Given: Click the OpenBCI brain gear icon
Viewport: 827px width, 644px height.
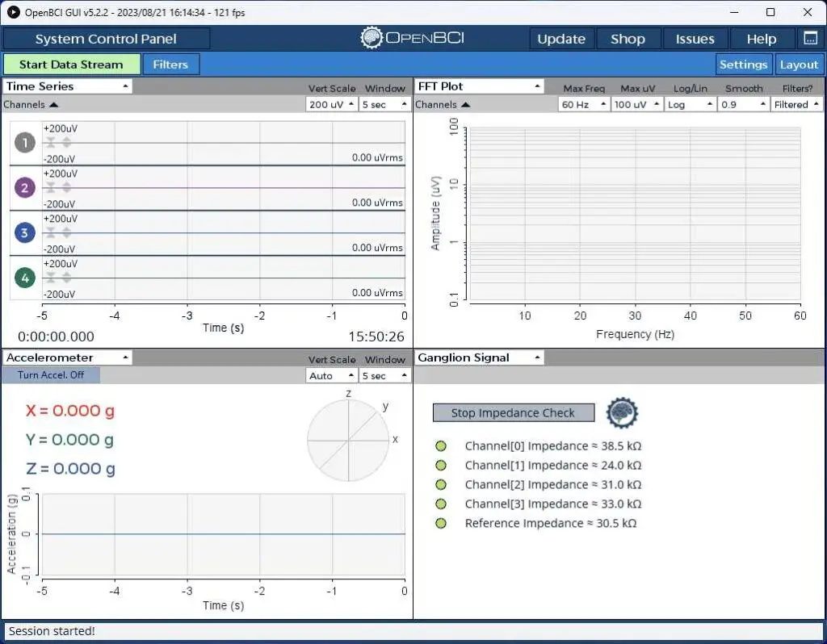Looking at the screenshot, I should (x=622, y=412).
